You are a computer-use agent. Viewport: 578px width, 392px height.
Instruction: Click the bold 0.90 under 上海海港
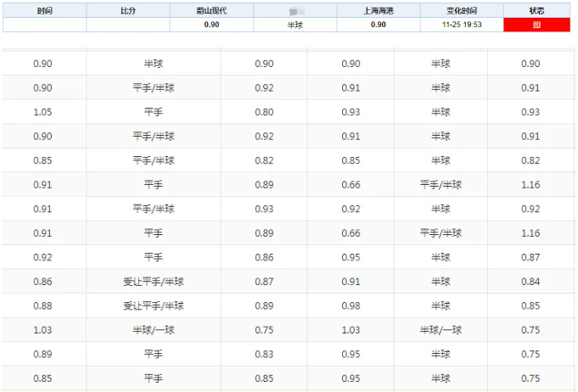click(379, 25)
